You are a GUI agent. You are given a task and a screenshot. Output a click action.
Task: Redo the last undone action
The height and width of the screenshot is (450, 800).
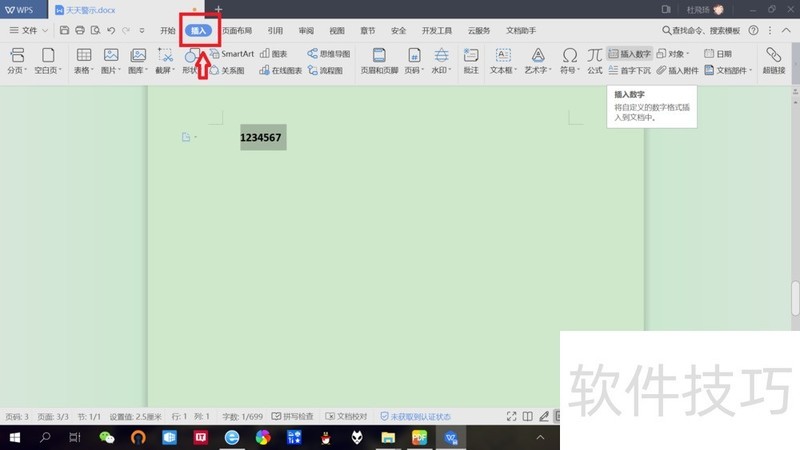coord(126,31)
